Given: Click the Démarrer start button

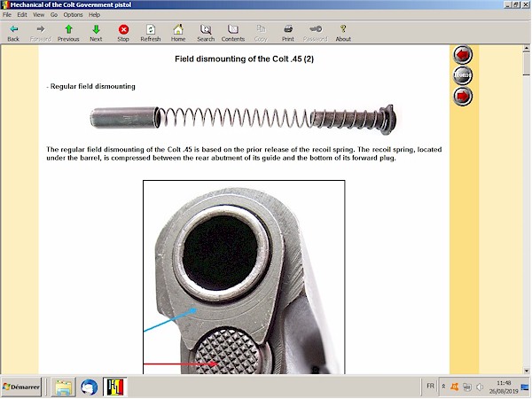Looking at the screenshot, I should [21, 387].
